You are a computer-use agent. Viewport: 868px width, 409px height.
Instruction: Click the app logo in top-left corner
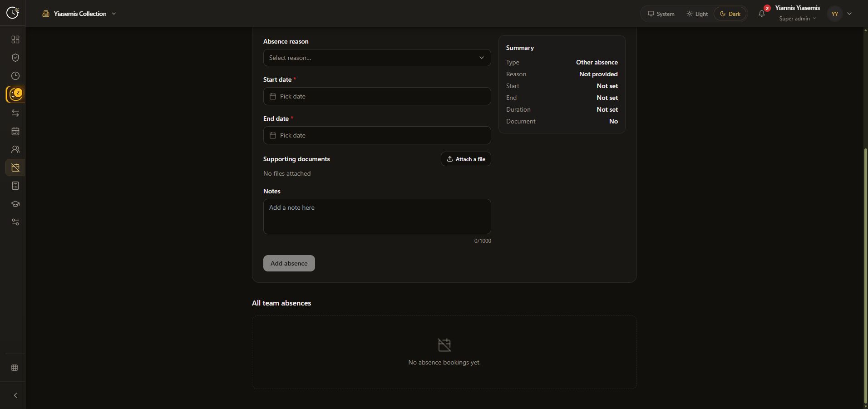point(13,13)
